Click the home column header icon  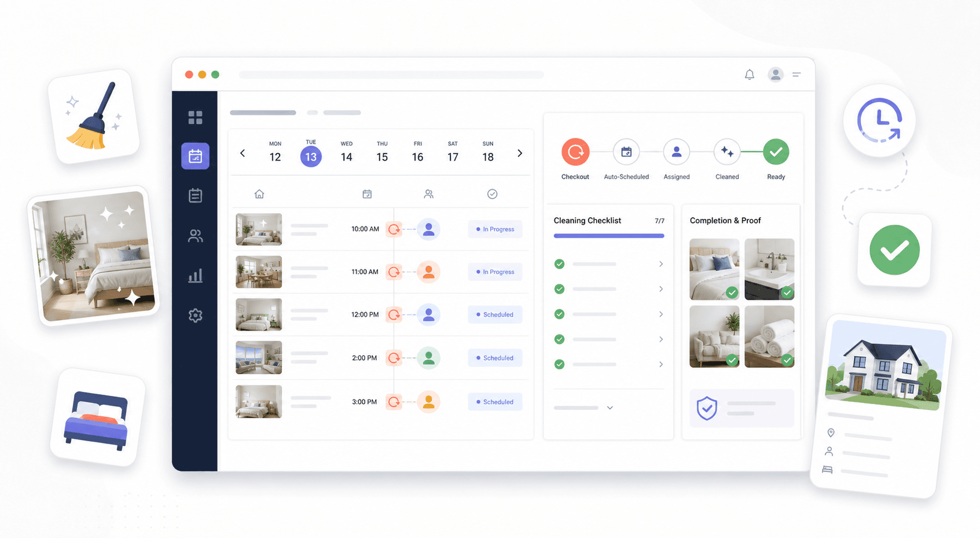(259, 194)
